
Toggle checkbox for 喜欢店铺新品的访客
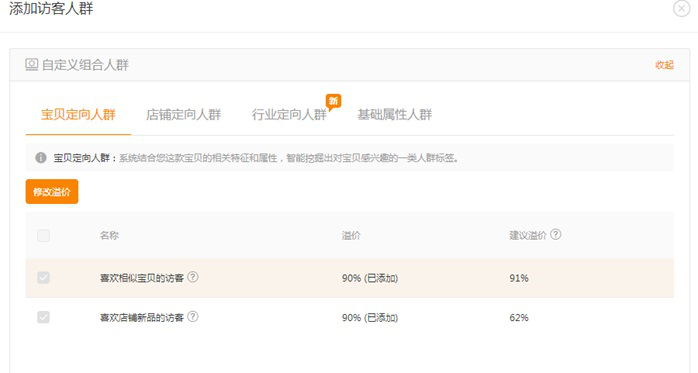(x=43, y=317)
